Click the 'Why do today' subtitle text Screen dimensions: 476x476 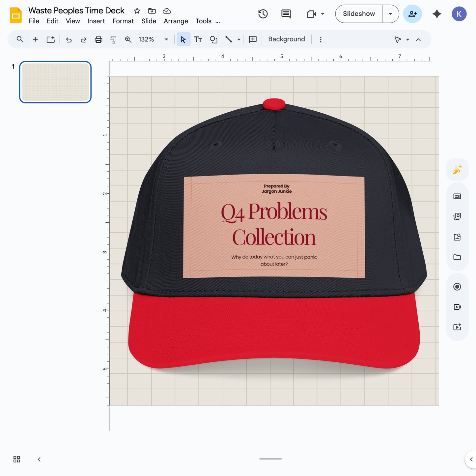point(274,260)
